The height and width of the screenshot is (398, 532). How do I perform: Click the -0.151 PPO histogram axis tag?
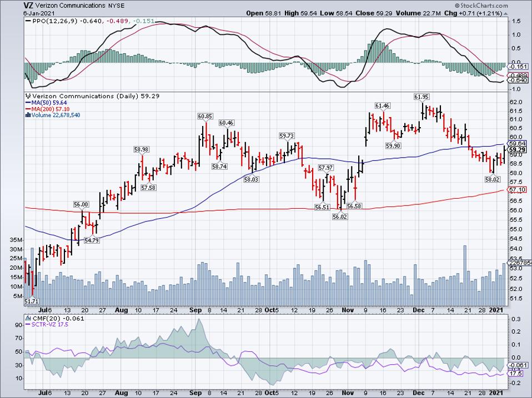point(518,67)
